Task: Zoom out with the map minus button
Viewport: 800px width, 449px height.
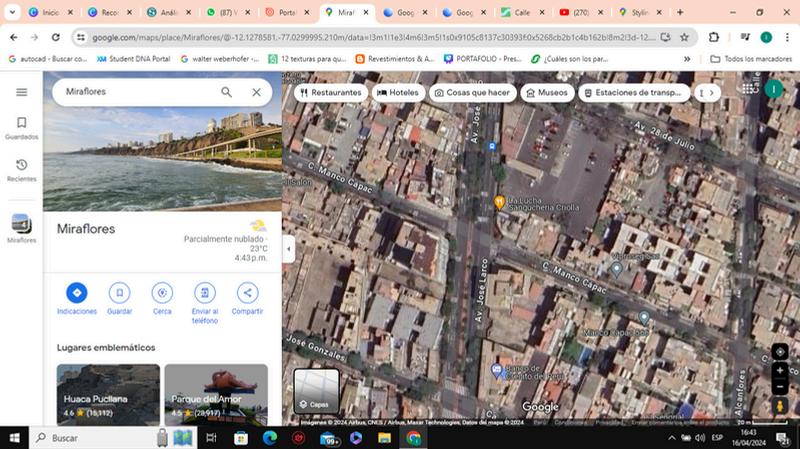Action: point(780,387)
